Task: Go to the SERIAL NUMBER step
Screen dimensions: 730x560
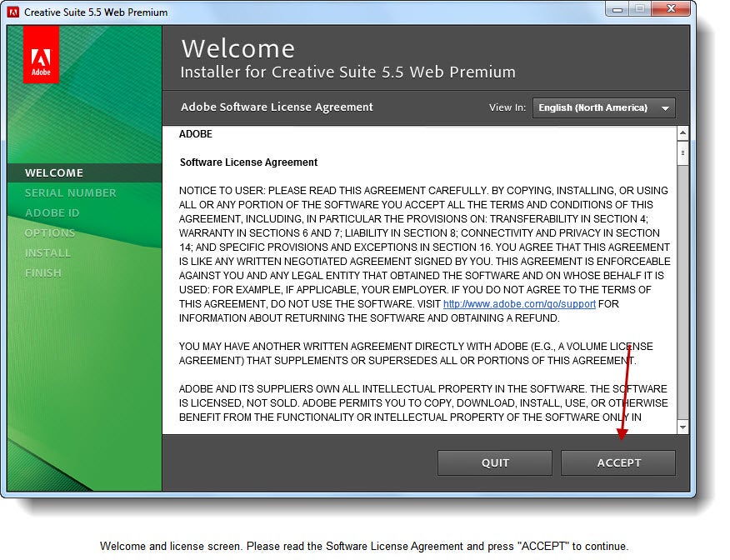Action: (x=70, y=192)
